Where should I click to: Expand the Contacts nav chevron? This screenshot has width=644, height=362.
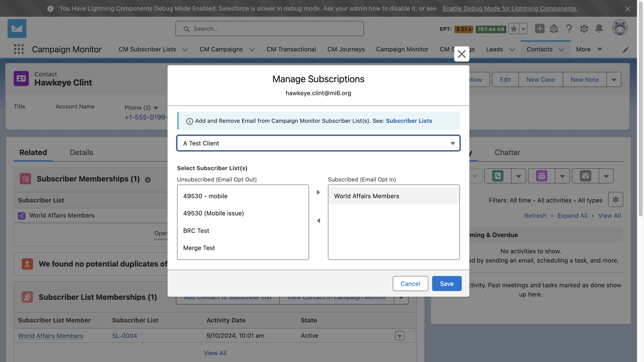coord(561,49)
